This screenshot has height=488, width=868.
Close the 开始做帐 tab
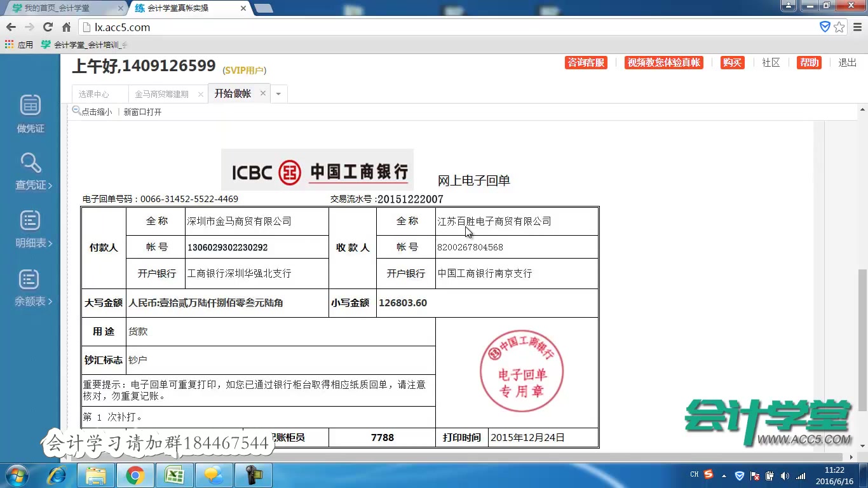coord(263,93)
